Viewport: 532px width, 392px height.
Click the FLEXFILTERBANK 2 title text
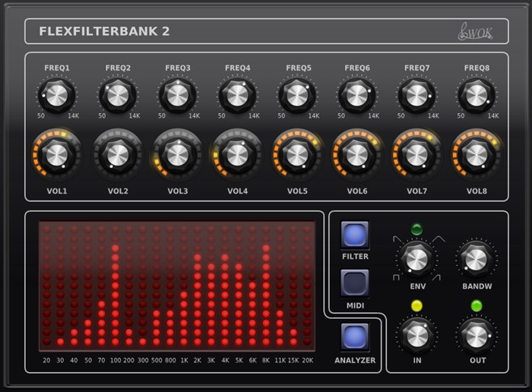pos(104,31)
